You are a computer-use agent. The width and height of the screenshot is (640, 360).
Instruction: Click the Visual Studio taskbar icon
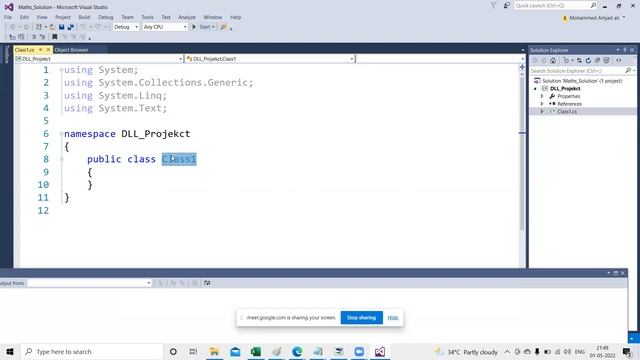pyautogui.click(x=380, y=351)
